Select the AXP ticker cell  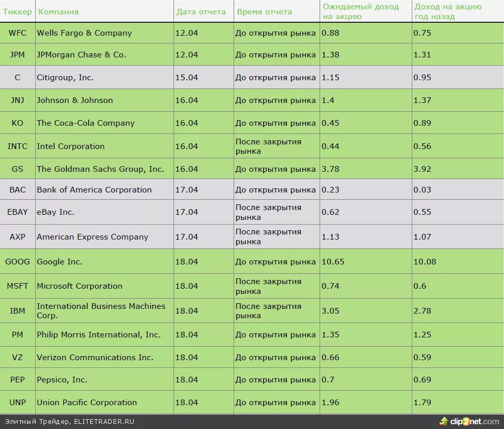18,236
